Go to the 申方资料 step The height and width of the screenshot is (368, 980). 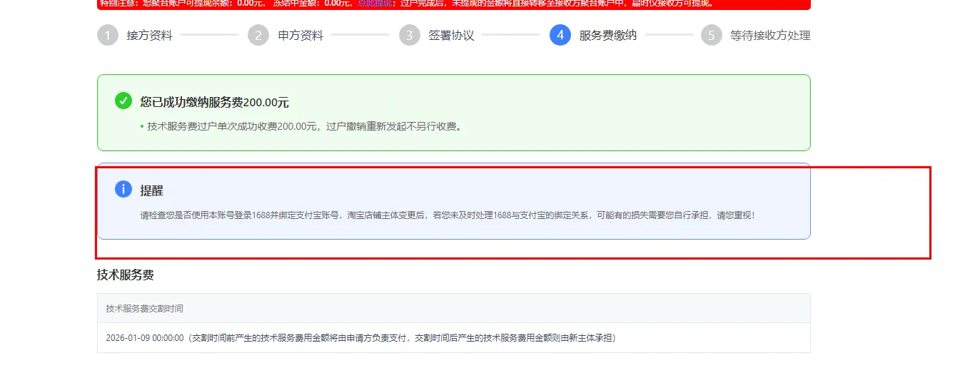300,35
